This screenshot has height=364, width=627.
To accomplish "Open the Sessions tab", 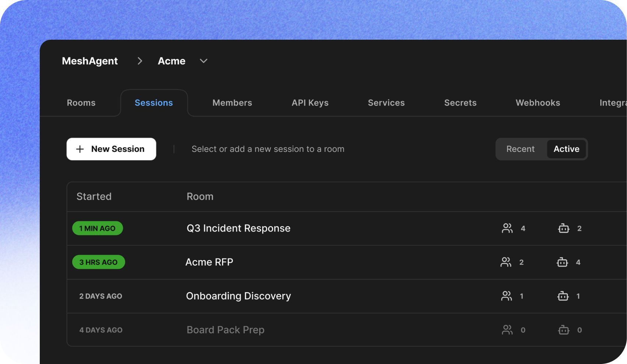I will click(x=154, y=103).
